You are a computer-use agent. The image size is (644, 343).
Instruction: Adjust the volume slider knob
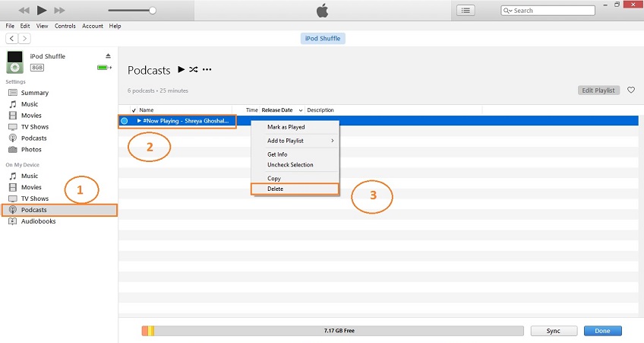[152, 11]
